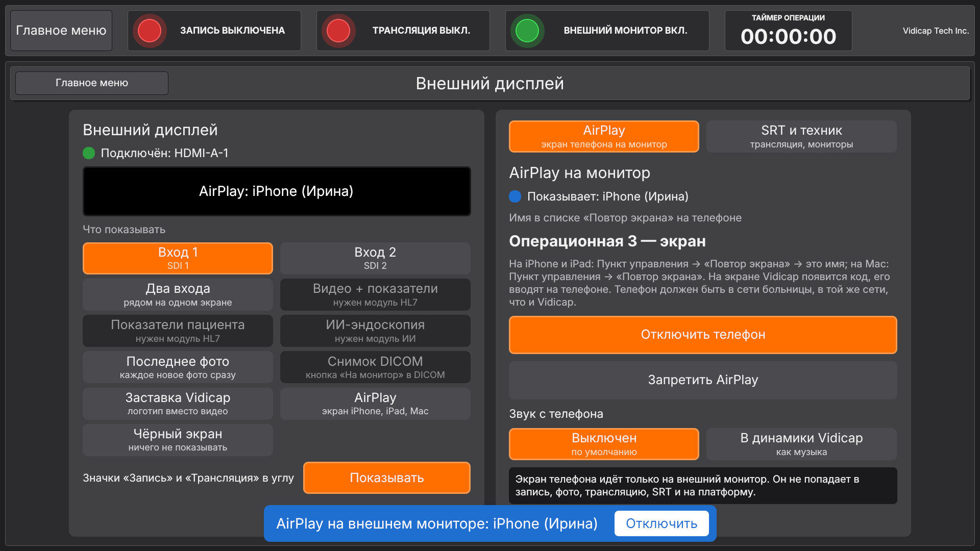Viewport: 980px width, 551px height.
Task: Click blue AirPlay showing status dot
Action: point(515,196)
